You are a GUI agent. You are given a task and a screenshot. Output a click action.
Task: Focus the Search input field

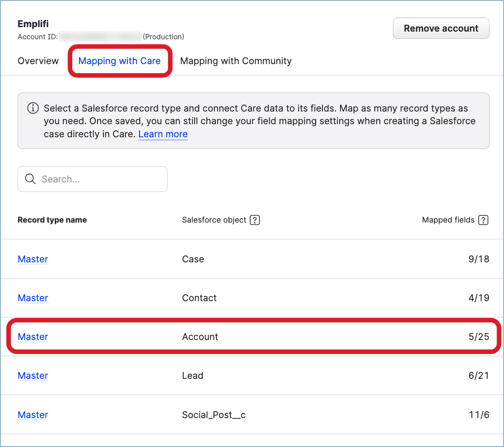point(93,179)
